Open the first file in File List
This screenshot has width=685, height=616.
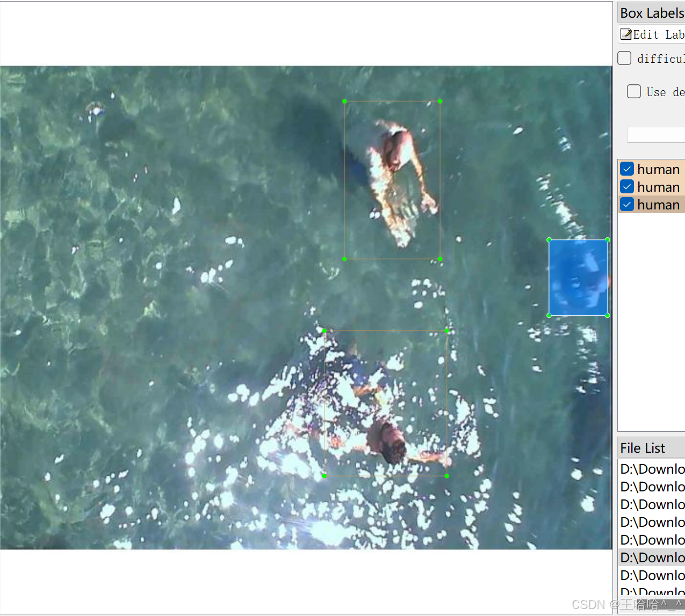652,469
